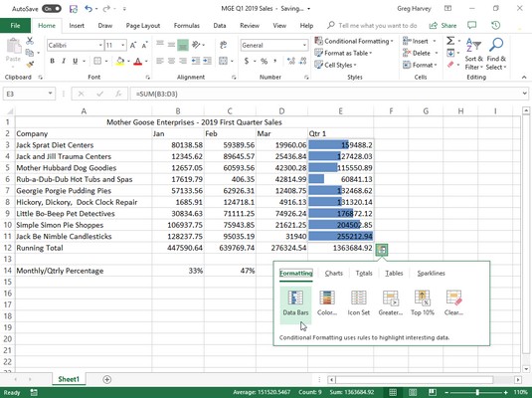Click the Borders icon

pos(97,61)
